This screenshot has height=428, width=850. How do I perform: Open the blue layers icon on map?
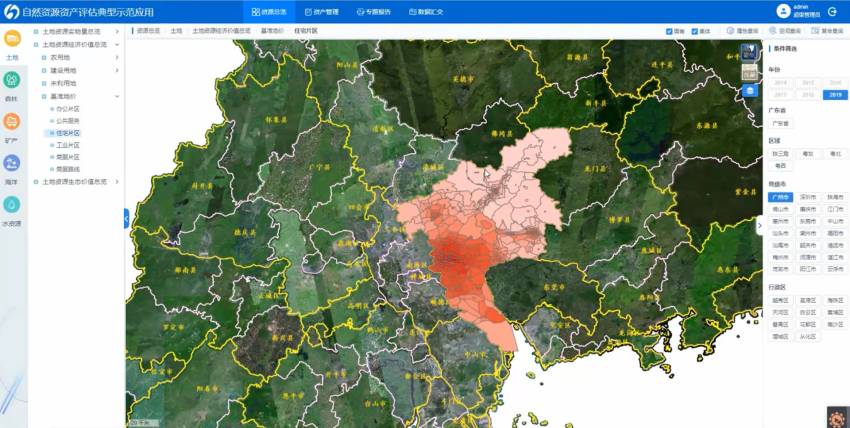click(750, 91)
